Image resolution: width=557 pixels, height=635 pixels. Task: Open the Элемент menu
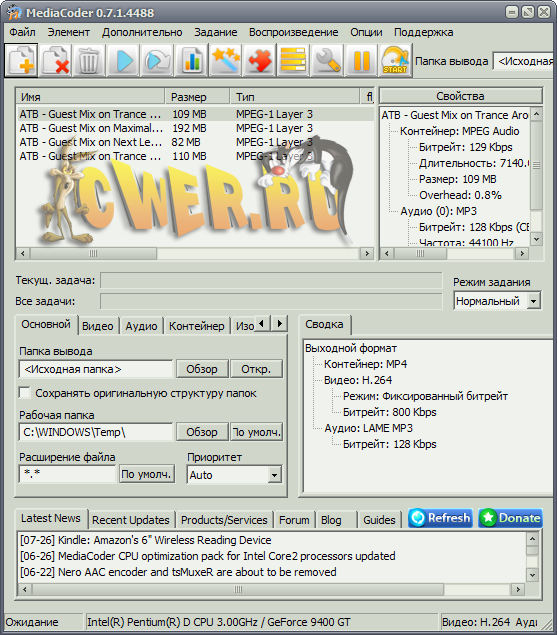(68, 32)
